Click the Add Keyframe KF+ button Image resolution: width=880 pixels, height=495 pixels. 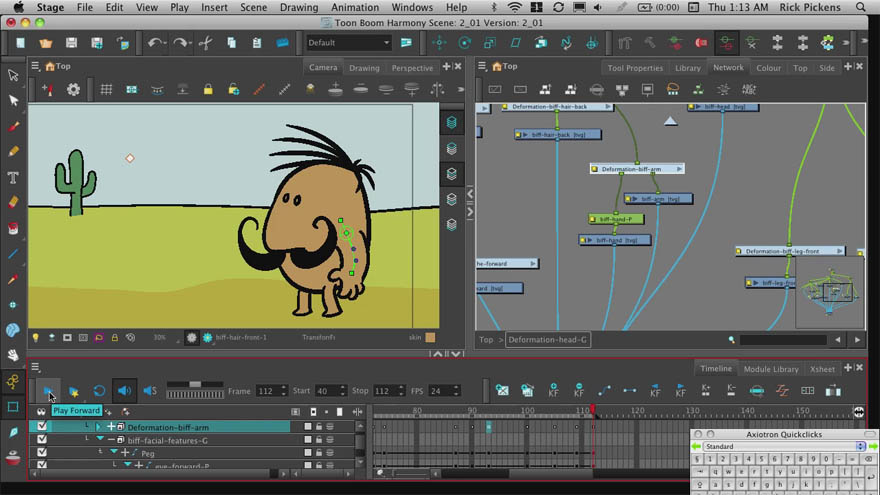(553, 391)
